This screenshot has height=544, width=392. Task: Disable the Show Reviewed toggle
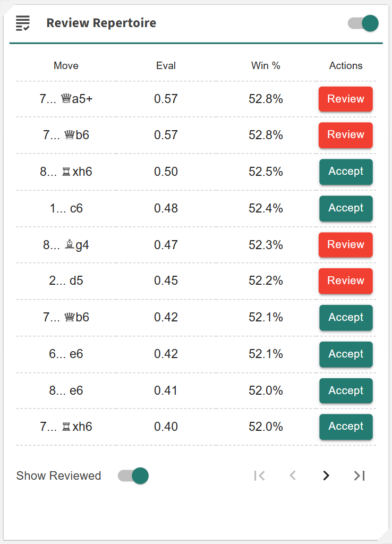coord(133,475)
